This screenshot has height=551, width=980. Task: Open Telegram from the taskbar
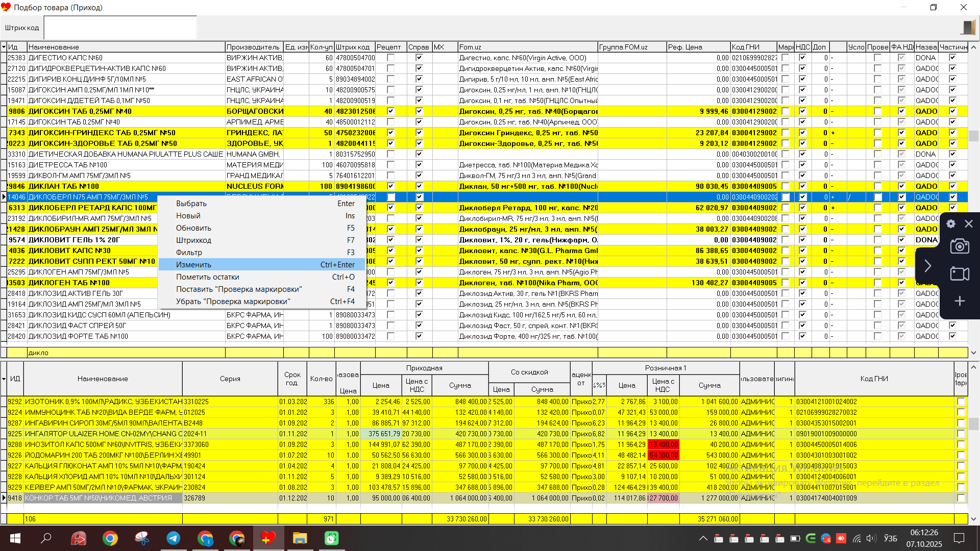pyautogui.click(x=174, y=538)
